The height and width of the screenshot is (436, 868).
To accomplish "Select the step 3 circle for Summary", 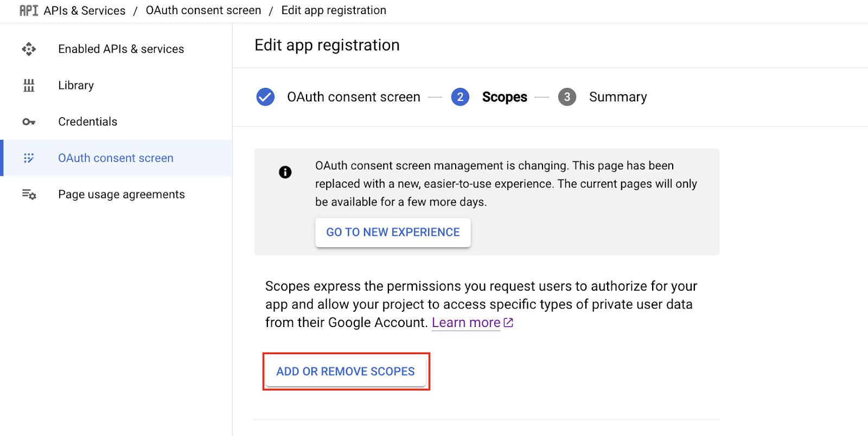I will point(567,97).
